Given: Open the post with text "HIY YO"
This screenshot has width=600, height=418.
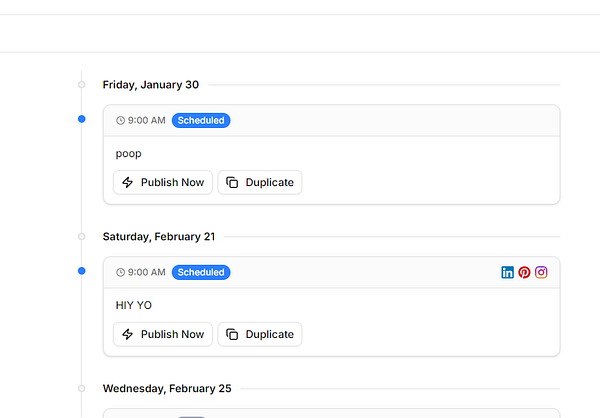Looking at the screenshot, I should point(134,305).
